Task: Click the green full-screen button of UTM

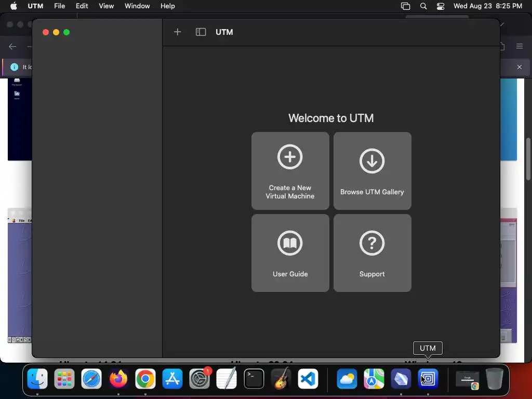Action: coord(66,32)
